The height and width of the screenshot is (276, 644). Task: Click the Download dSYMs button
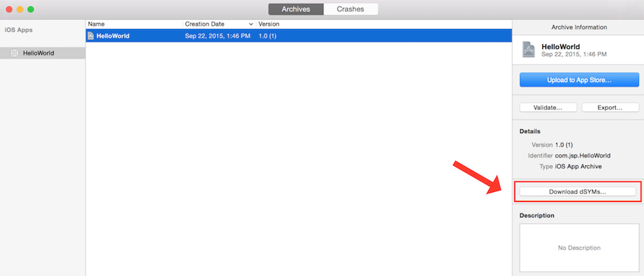point(578,192)
